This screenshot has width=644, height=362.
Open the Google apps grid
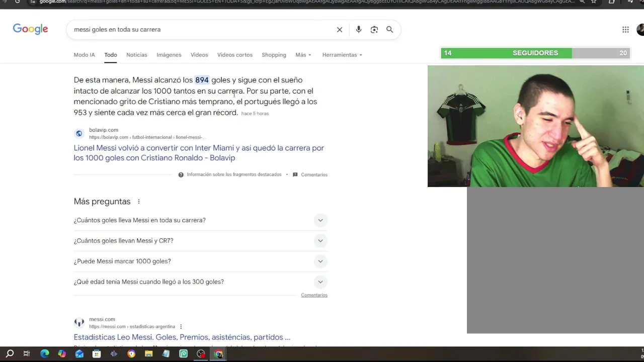click(x=625, y=30)
